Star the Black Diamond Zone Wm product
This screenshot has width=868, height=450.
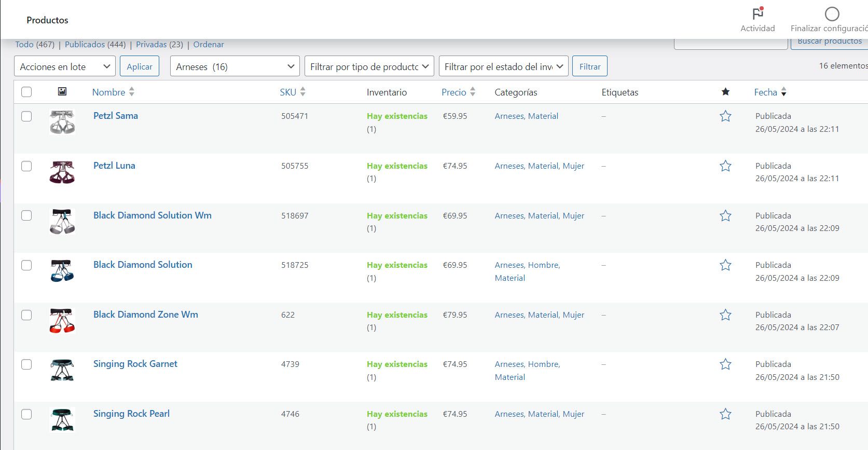pos(725,315)
